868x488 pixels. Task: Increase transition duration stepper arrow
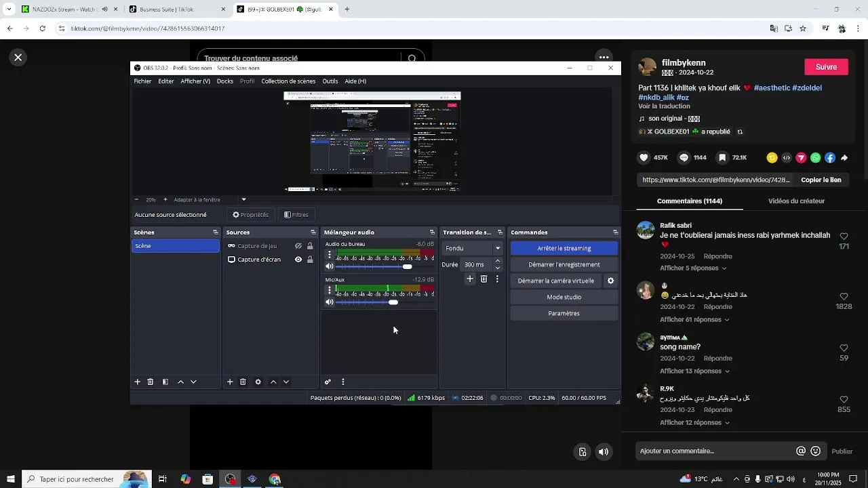pos(498,261)
